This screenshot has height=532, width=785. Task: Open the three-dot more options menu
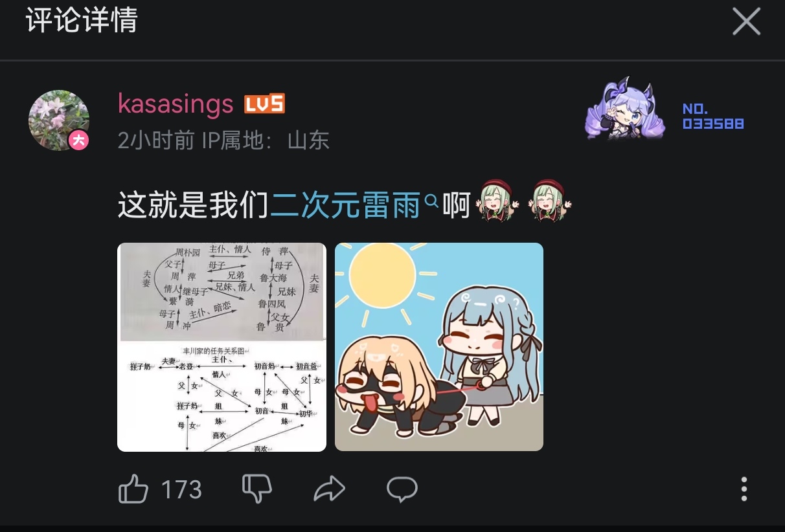pyautogui.click(x=744, y=489)
